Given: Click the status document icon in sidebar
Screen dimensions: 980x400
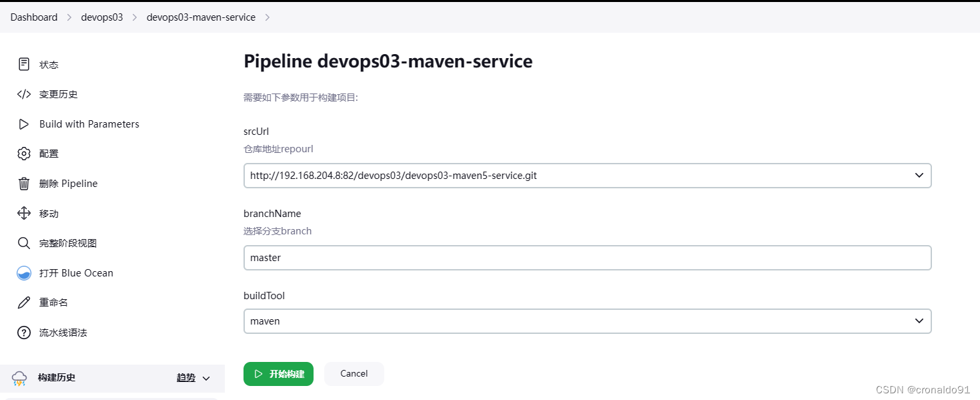Looking at the screenshot, I should 24,64.
